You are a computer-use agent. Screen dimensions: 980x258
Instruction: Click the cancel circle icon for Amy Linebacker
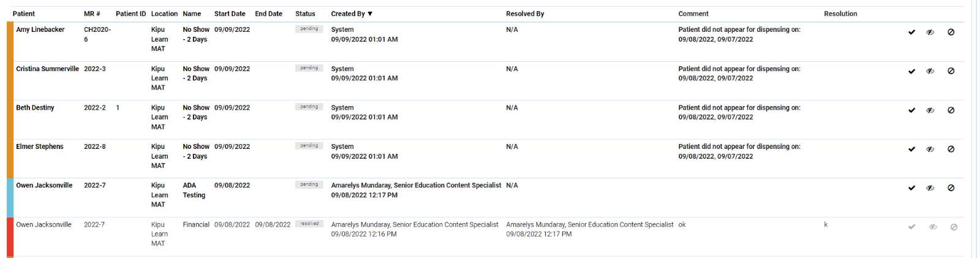click(951, 32)
